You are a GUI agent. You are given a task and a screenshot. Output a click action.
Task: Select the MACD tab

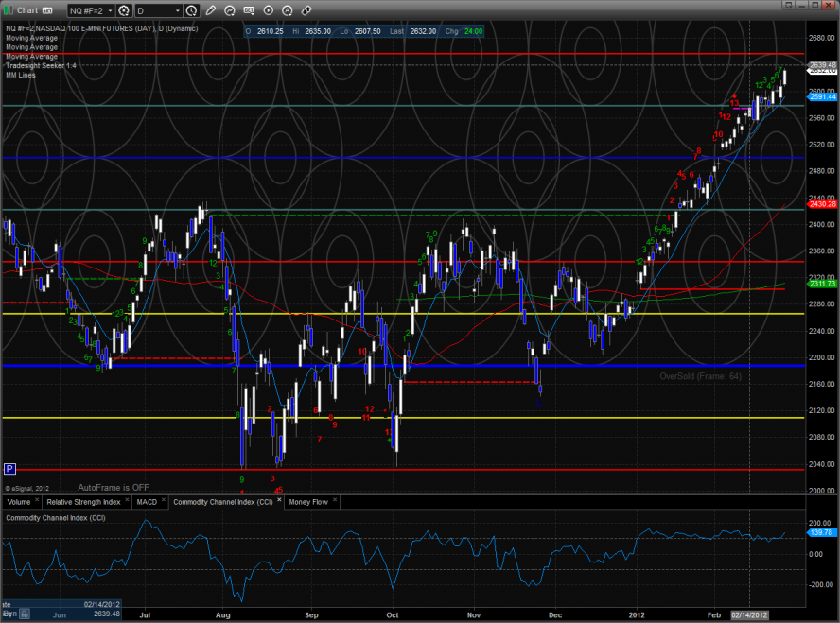click(x=147, y=502)
